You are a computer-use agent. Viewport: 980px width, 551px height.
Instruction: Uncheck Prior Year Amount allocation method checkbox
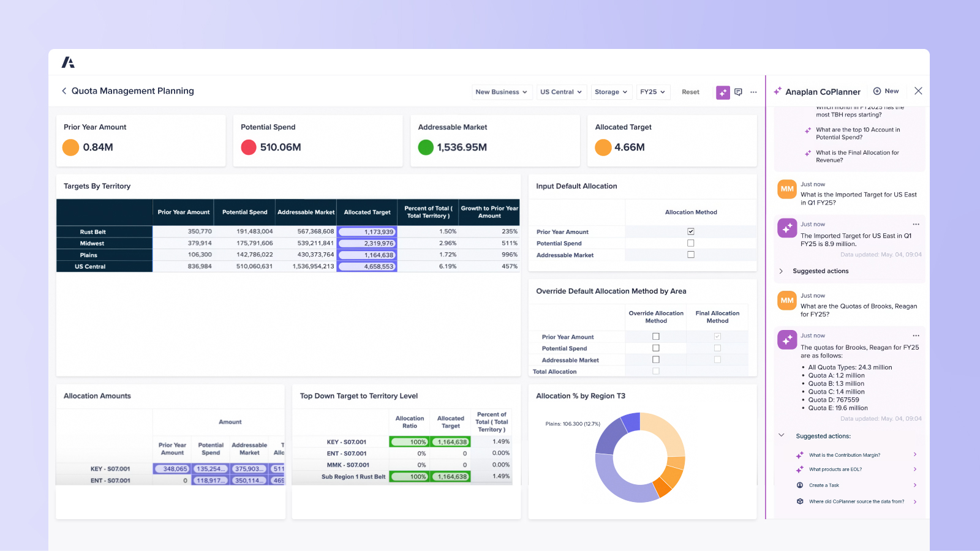[691, 231]
